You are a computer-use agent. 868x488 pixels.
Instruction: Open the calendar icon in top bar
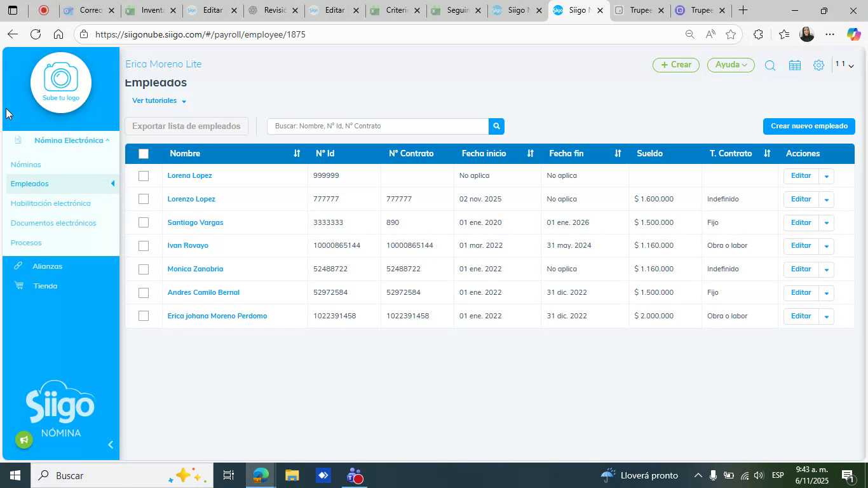coord(794,65)
